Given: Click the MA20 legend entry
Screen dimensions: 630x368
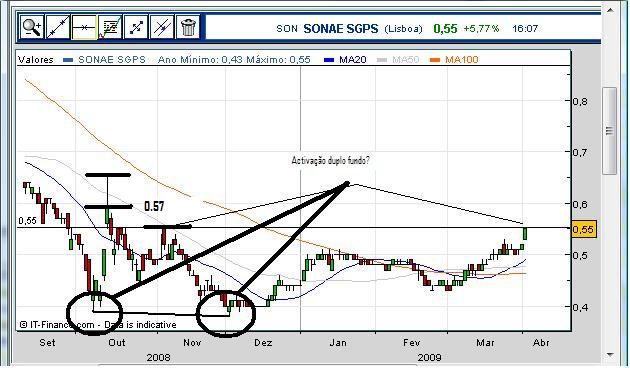Looking at the screenshot, I should (345, 60).
